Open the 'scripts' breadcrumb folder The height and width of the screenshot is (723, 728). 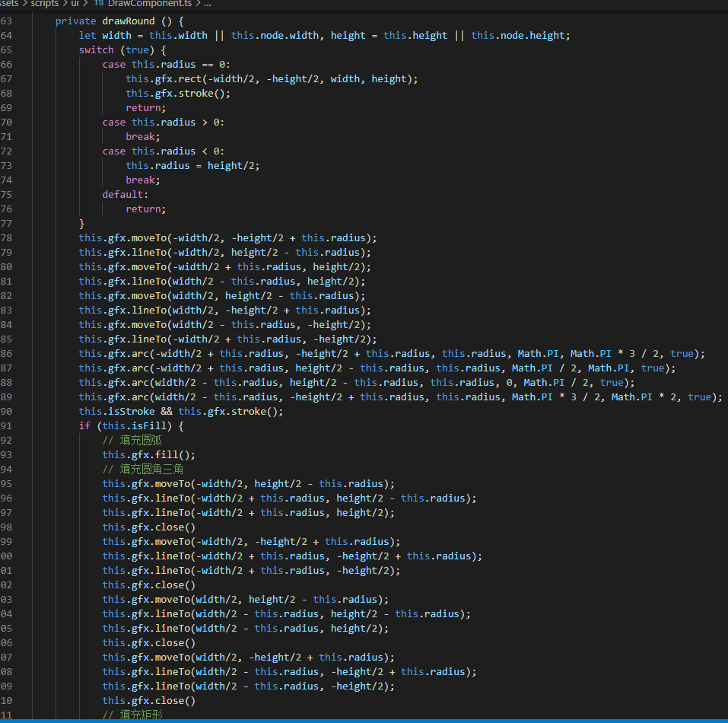pos(44,3)
